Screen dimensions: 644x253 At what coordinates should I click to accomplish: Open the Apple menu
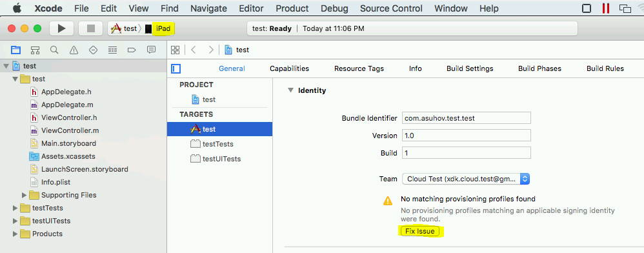(17, 8)
